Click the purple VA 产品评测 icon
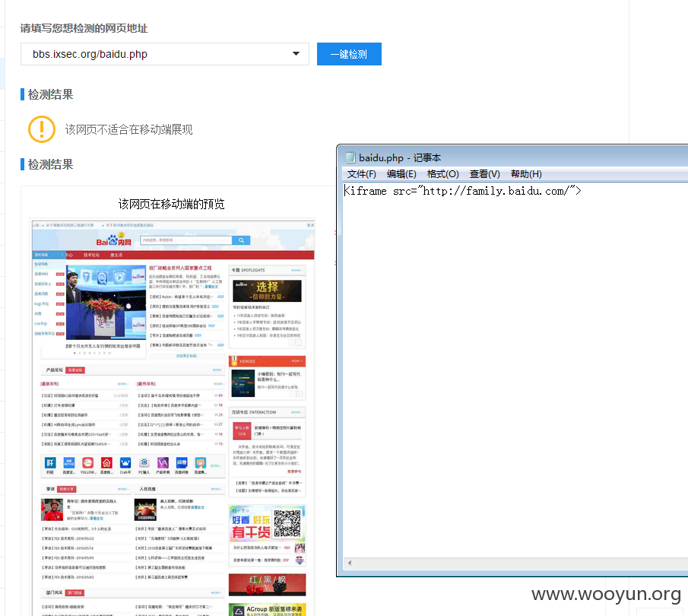Image resolution: width=688 pixels, height=616 pixels. point(163,463)
